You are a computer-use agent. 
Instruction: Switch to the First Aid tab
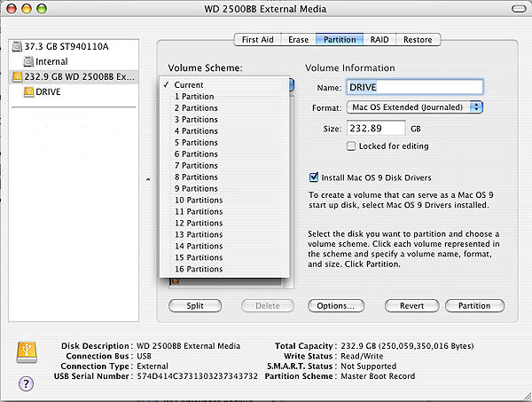[258, 40]
